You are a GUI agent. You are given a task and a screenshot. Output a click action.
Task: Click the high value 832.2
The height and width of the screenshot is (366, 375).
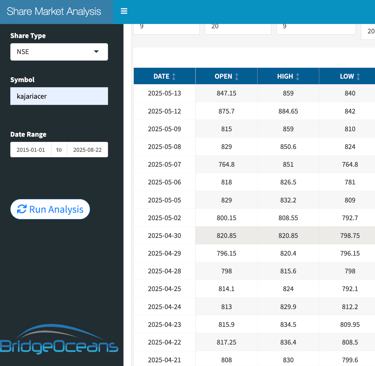288,200
